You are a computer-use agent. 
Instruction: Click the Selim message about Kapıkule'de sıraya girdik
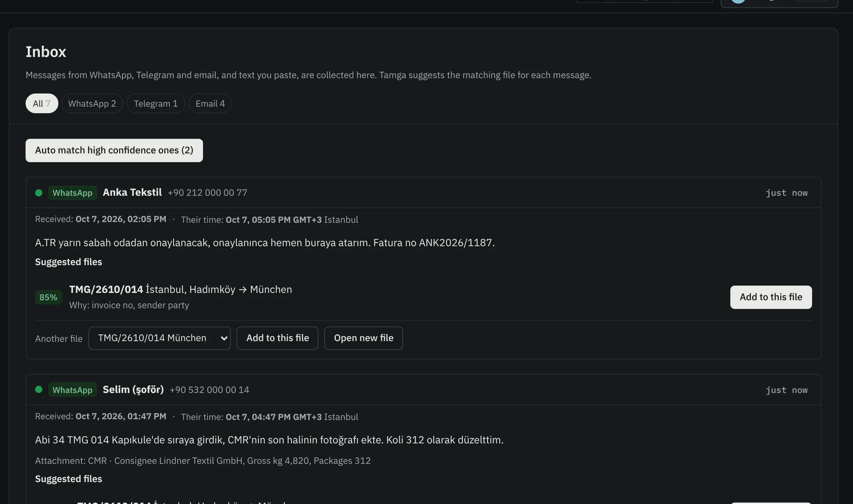tap(269, 440)
